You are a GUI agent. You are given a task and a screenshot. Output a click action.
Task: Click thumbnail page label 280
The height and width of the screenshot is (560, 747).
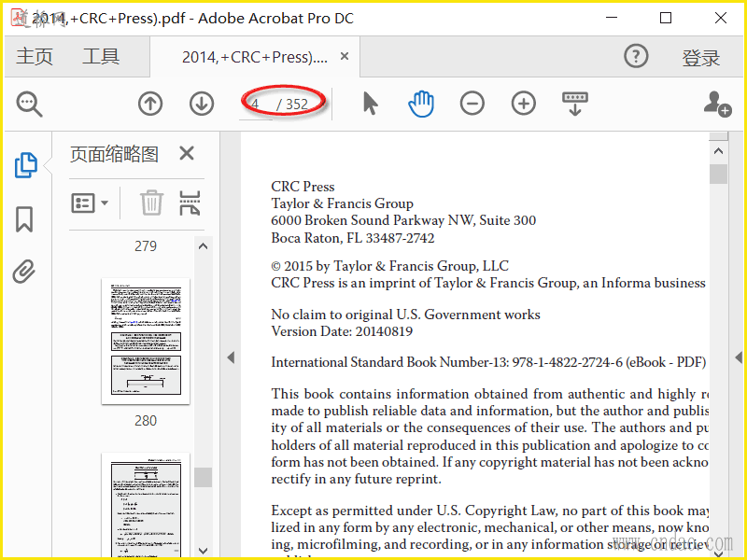coord(146,421)
